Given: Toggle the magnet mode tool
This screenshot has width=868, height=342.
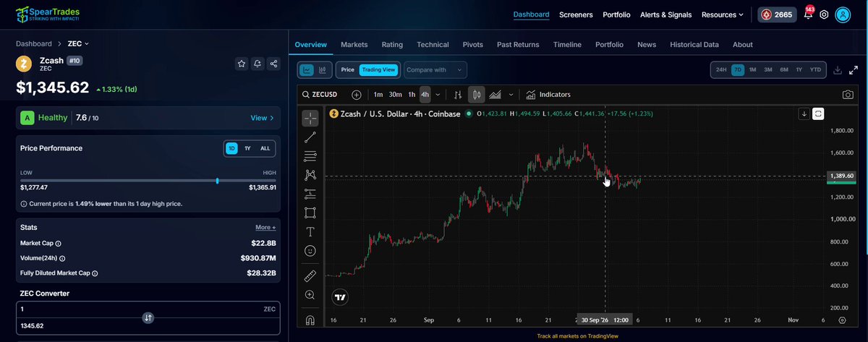Looking at the screenshot, I should point(310,320).
